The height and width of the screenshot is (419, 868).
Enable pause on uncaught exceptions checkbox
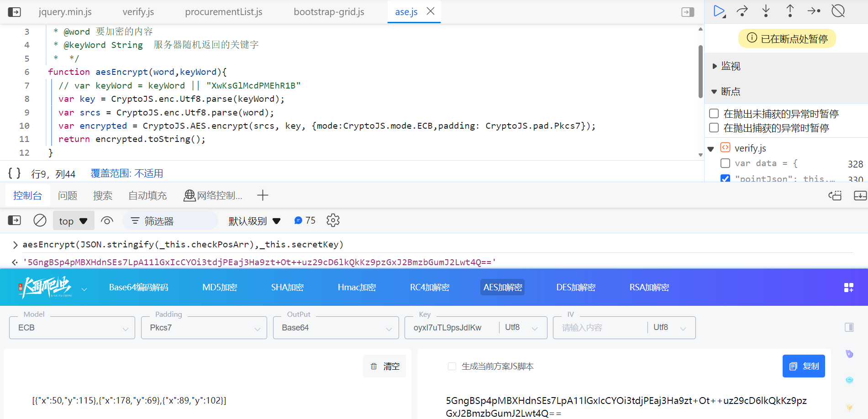[x=714, y=113]
